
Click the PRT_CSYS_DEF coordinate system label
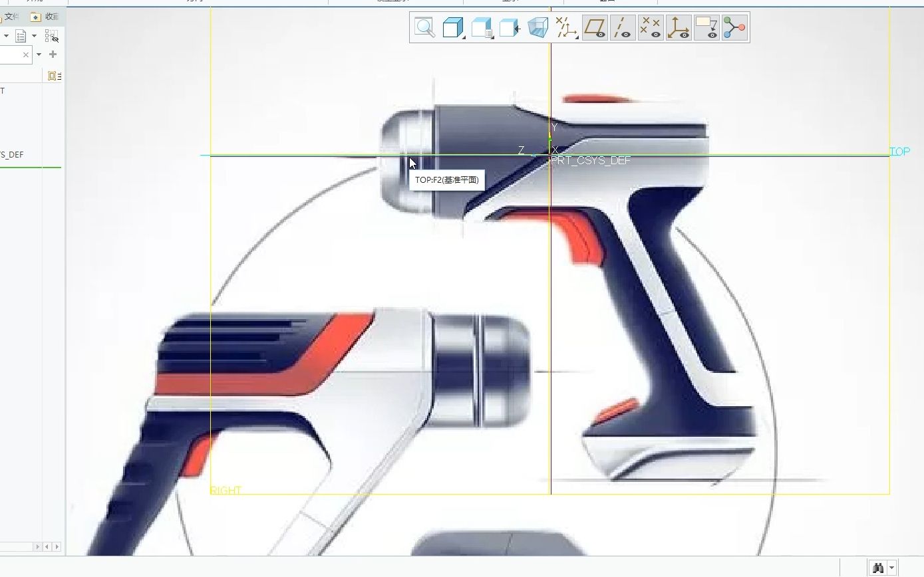tap(591, 160)
